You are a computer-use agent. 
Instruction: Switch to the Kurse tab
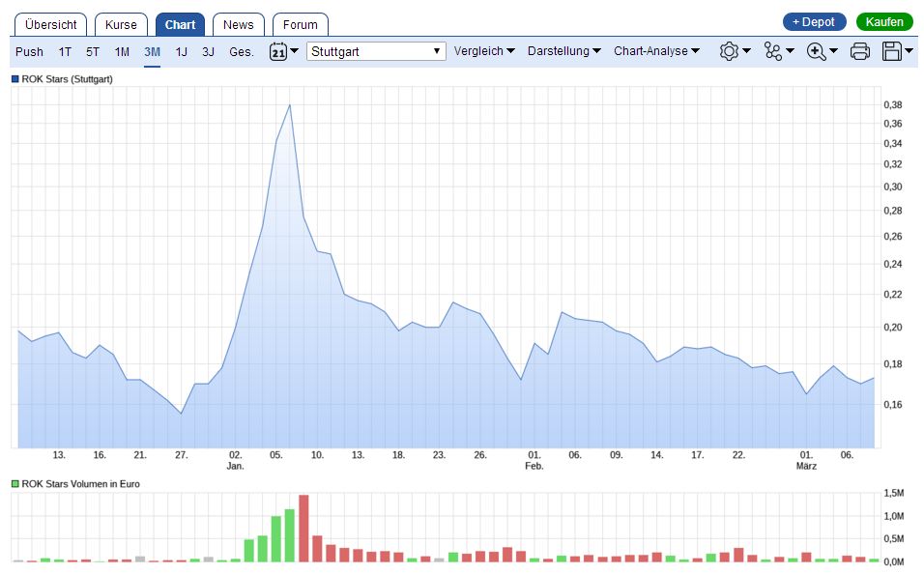point(121,25)
